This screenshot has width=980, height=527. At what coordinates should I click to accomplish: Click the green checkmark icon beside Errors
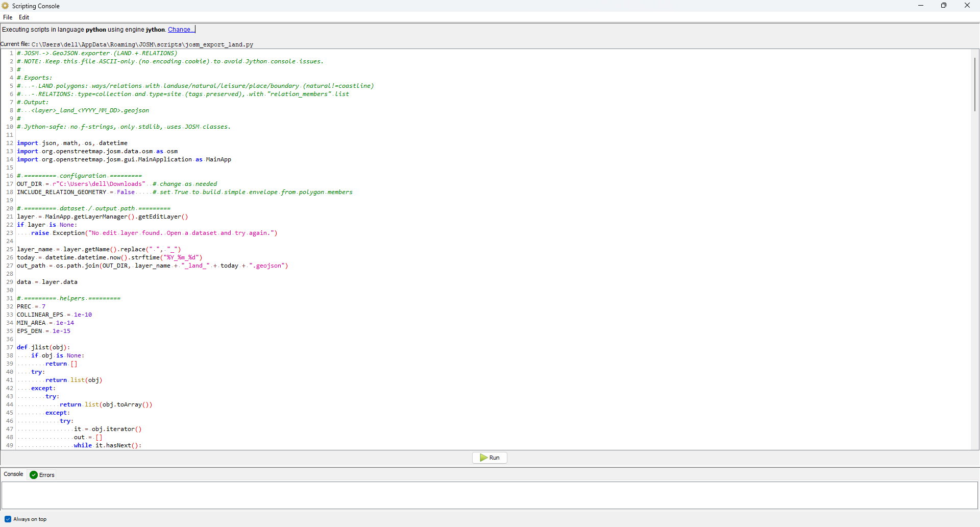click(x=34, y=475)
